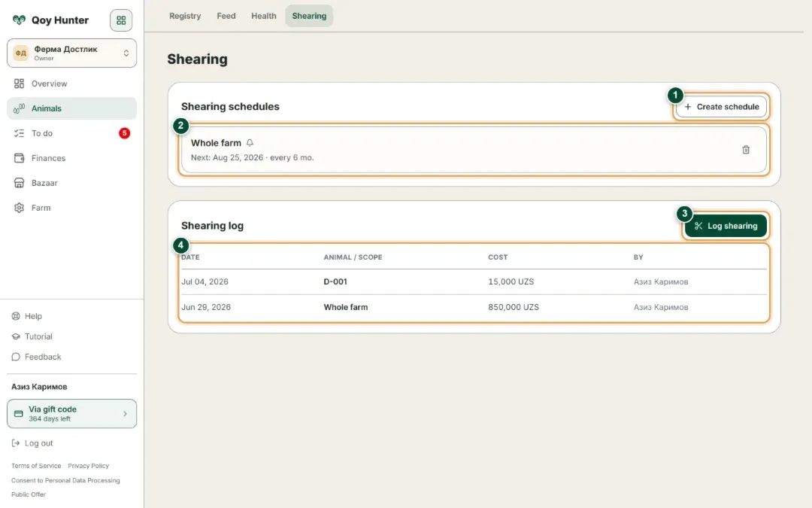Select the Jul 04, 2026 log date
The width and height of the screenshot is (812, 508).
pyautogui.click(x=205, y=282)
